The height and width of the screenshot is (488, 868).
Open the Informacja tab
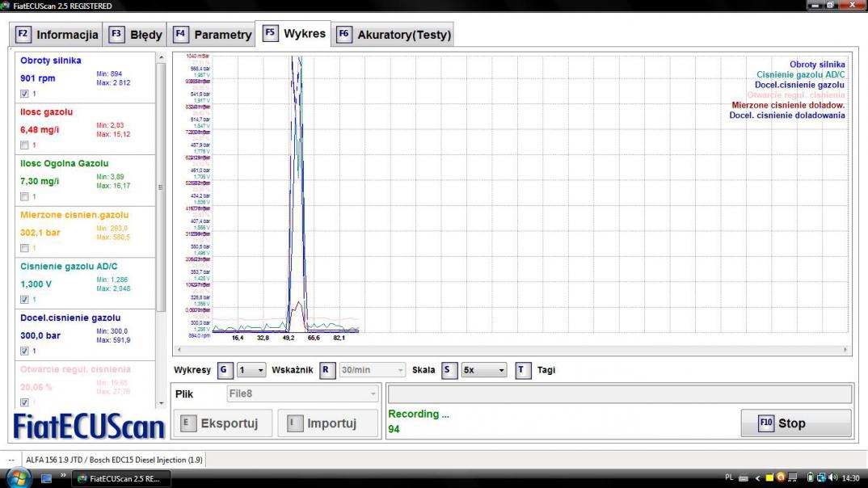56,34
